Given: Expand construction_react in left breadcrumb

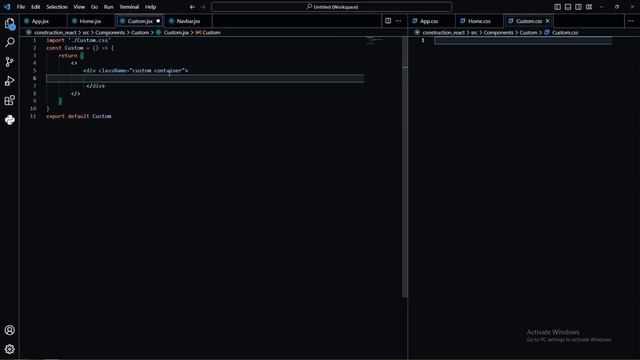Looking at the screenshot, I should pos(55,32).
